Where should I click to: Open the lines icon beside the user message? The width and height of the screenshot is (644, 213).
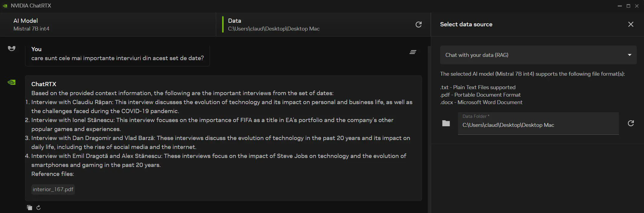[x=413, y=52]
